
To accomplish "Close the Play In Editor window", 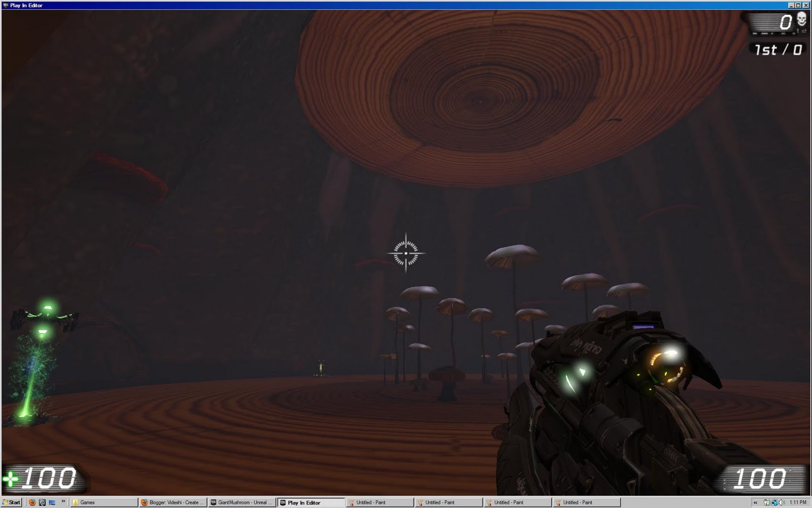I will (x=806, y=5).
